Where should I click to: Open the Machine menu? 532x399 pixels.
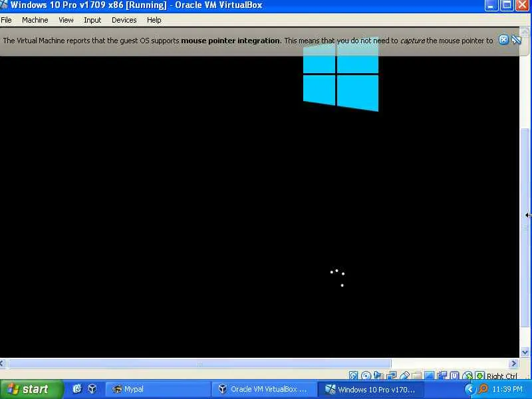(x=35, y=20)
